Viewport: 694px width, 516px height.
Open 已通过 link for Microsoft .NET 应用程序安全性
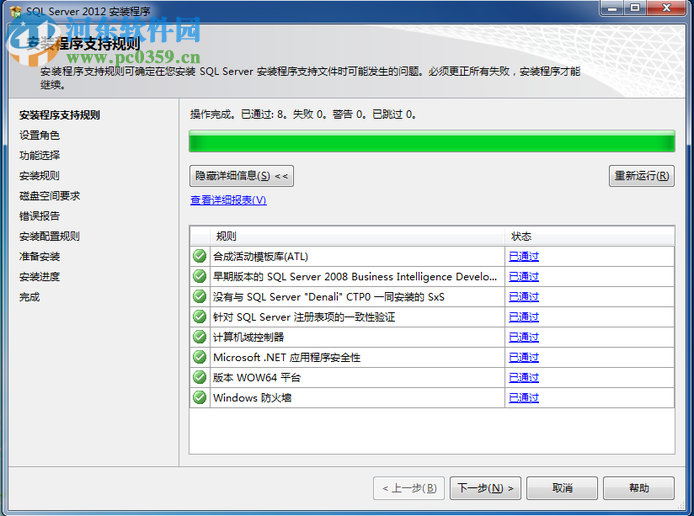click(524, 357)
